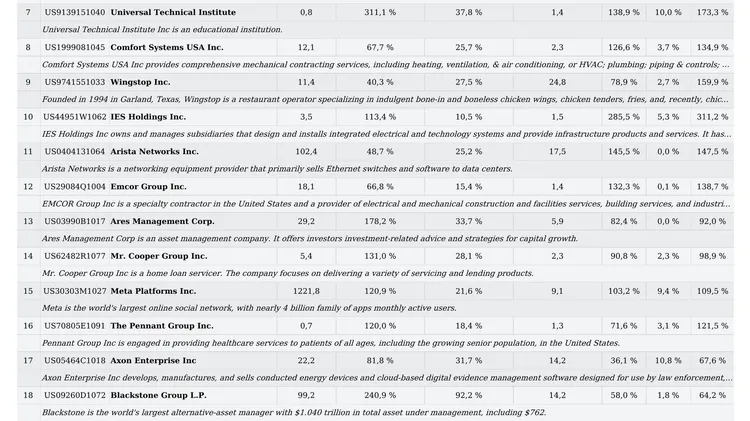Click the truncated Wingstop description text
This screenshot has height=421, width=750.
(x=385, y=100)
